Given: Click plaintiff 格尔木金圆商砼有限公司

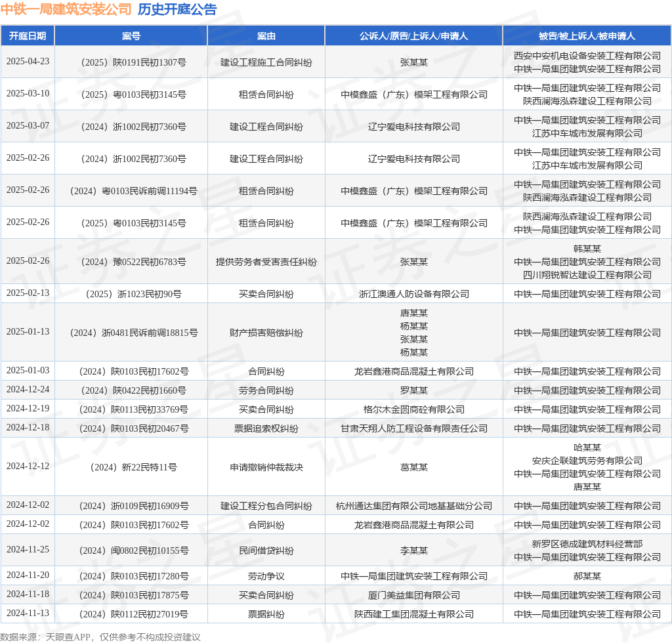Looking at the screenshot, I should pyautogui.click(x=413, y=409).
